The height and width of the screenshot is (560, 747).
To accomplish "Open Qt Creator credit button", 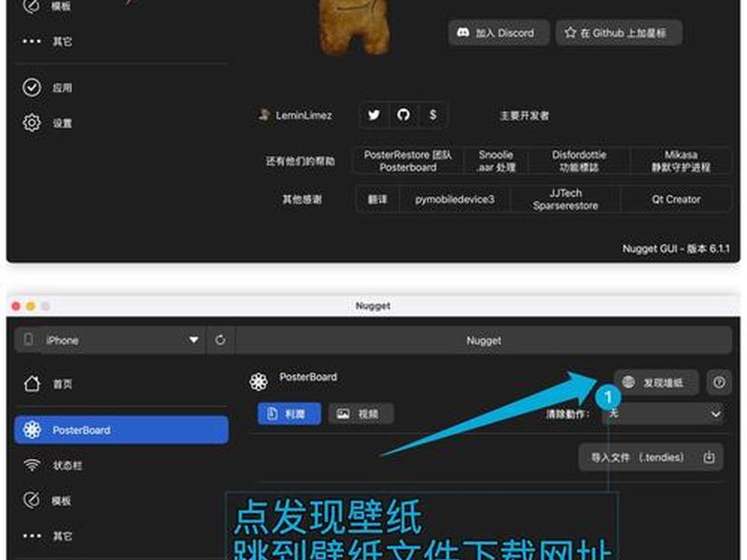I will 676,199.
